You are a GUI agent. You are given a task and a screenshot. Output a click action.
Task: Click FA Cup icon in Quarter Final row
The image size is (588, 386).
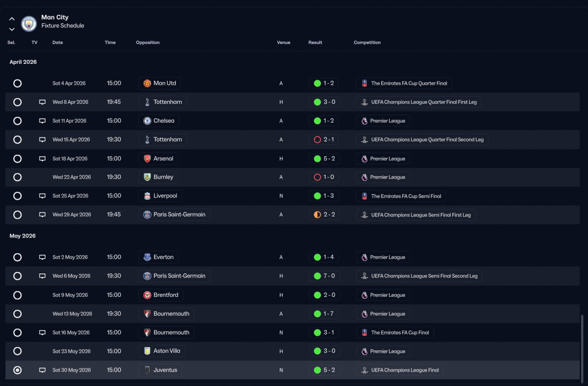click(364, 83)
